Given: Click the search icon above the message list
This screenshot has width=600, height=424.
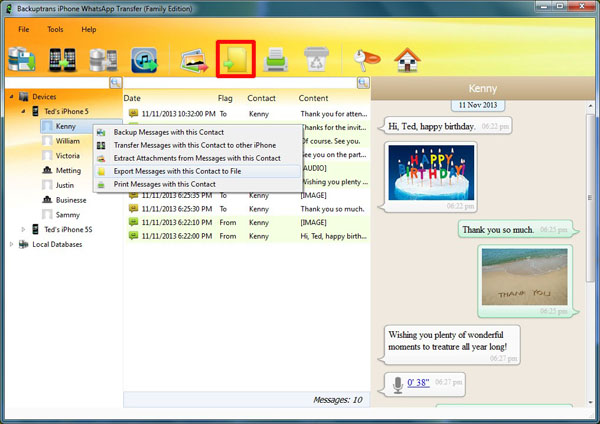Looking at the screenshot, I should tap(363, 82).
